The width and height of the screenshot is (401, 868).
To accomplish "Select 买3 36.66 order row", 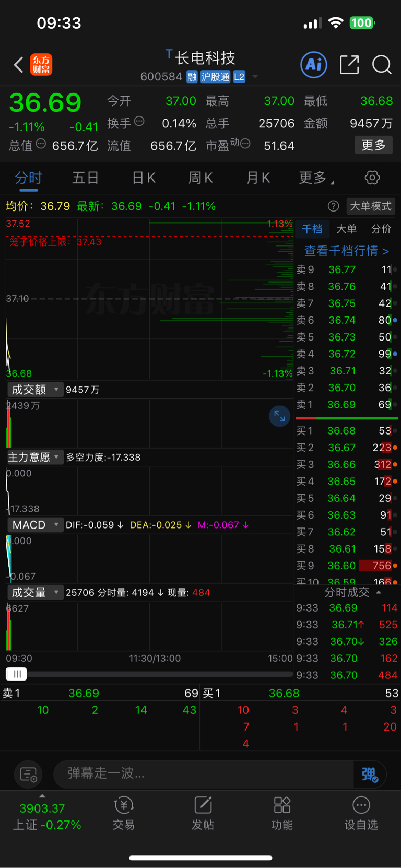I will point(347,464).
